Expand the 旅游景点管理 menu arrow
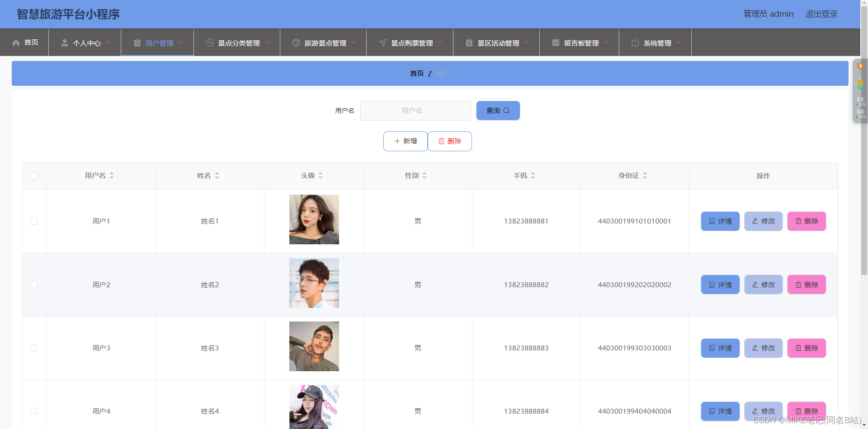Screen dimensions: 868x429 coord(354,42)
